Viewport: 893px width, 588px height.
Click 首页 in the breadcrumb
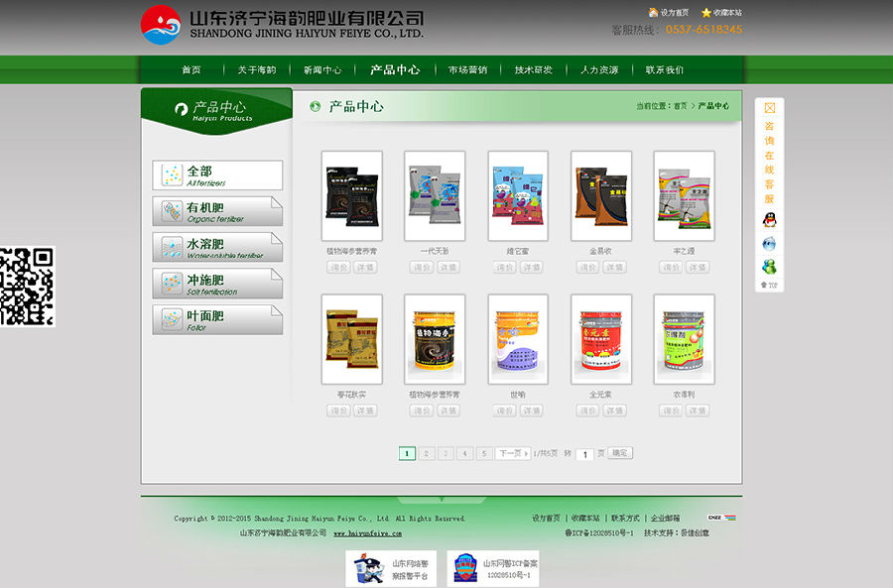tap(680, 106)
